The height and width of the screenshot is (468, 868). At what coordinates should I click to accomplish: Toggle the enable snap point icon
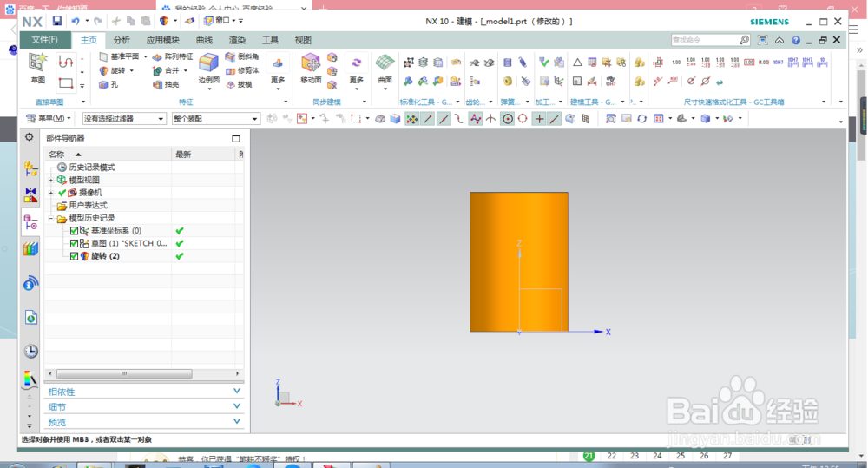pyautogui.click(x=411, y=119)
